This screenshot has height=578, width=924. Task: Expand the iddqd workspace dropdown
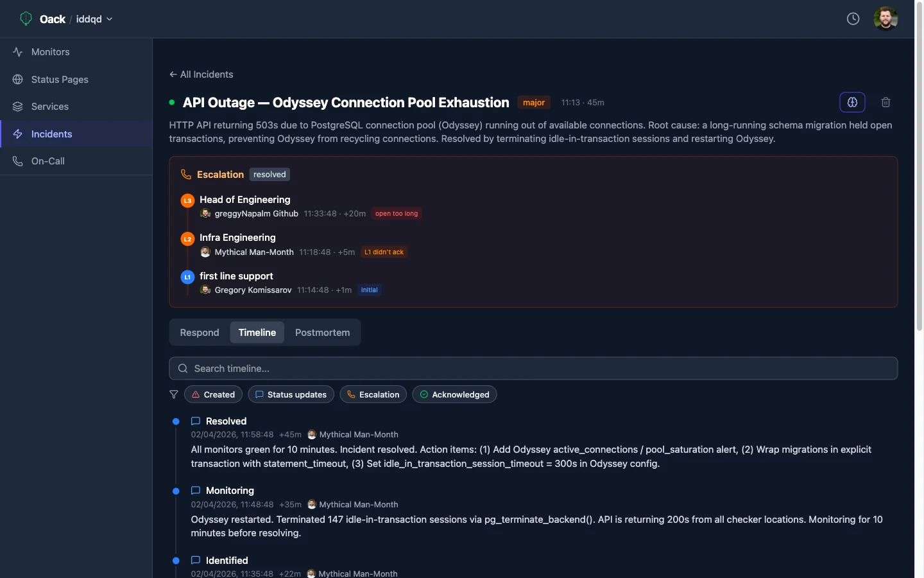point(94,19)
